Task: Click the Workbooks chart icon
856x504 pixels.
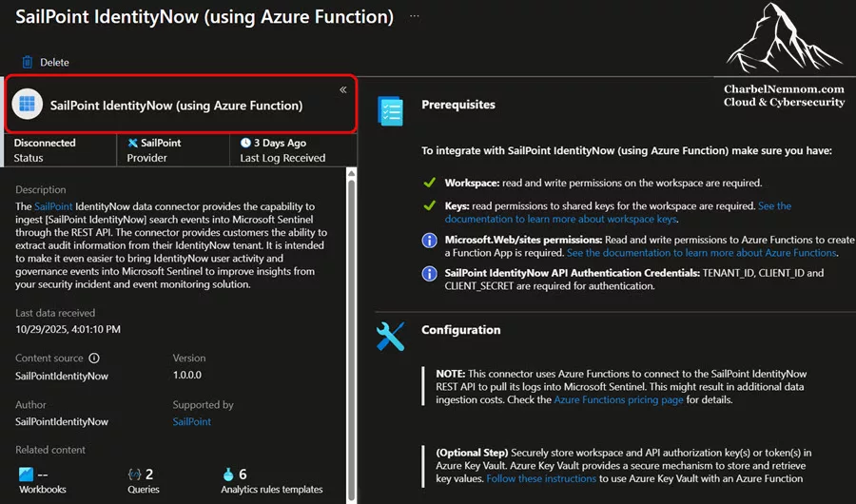Action: pos(26,474)
